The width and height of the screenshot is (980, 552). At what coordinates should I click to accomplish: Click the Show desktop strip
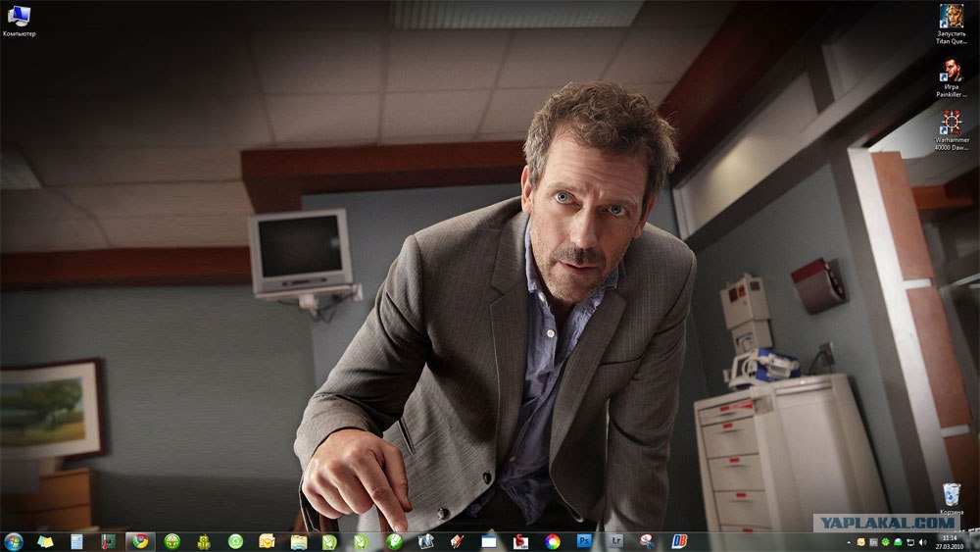click(974, 542)
